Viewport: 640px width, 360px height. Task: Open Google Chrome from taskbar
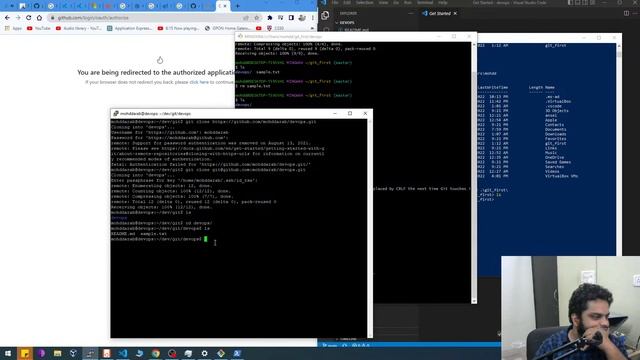click(x=156, y=353)
